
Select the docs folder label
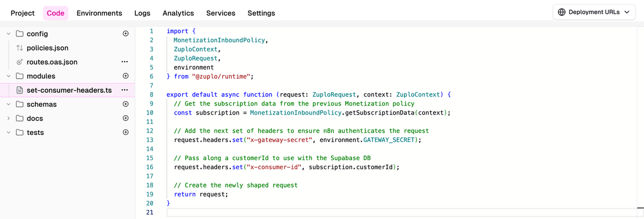pyautogui.click(x=35, y=118)
